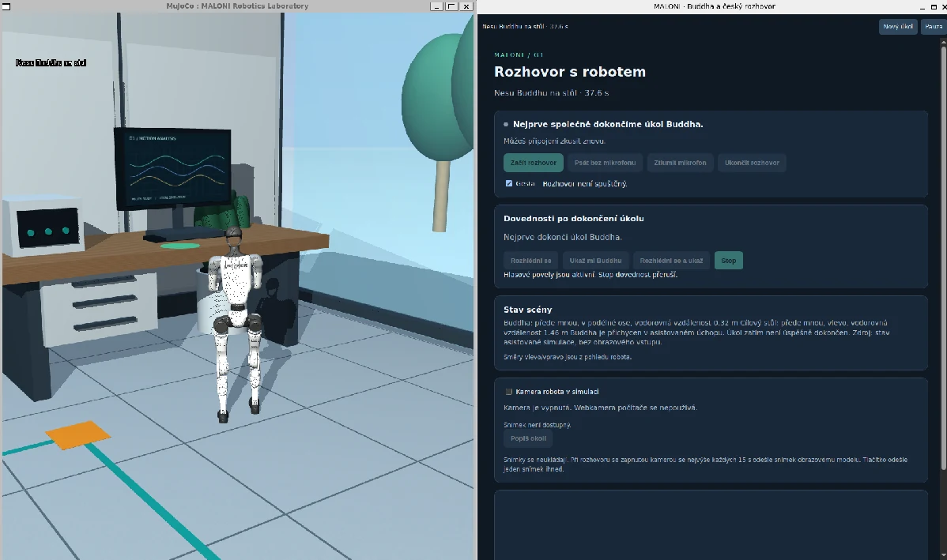Enable Kamera robota v simulaci checkbox
Image resolution: width=947 pixels, height=560 pixels.
(x=508, y=392)
